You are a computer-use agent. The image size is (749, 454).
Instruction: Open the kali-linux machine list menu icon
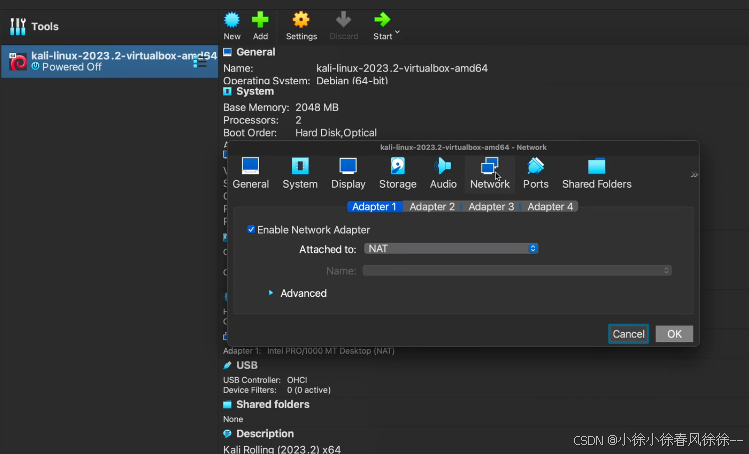tap(200, 62)
